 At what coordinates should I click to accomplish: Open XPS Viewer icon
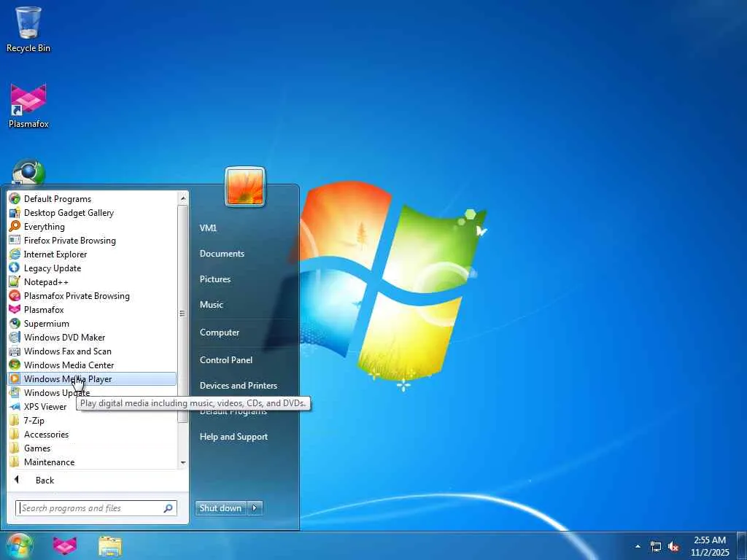click(x=15, y=406)
